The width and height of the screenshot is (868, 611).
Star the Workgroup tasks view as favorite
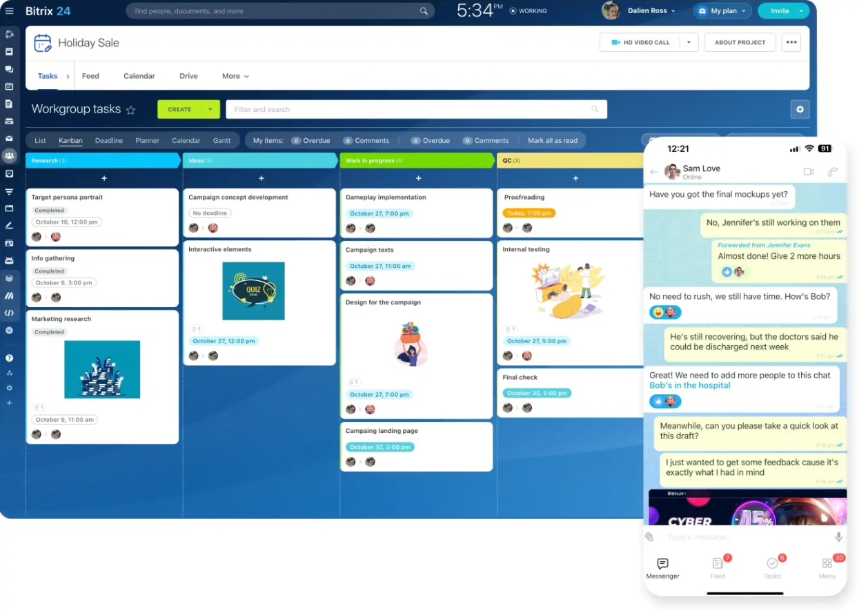click(x=130, y=109)
